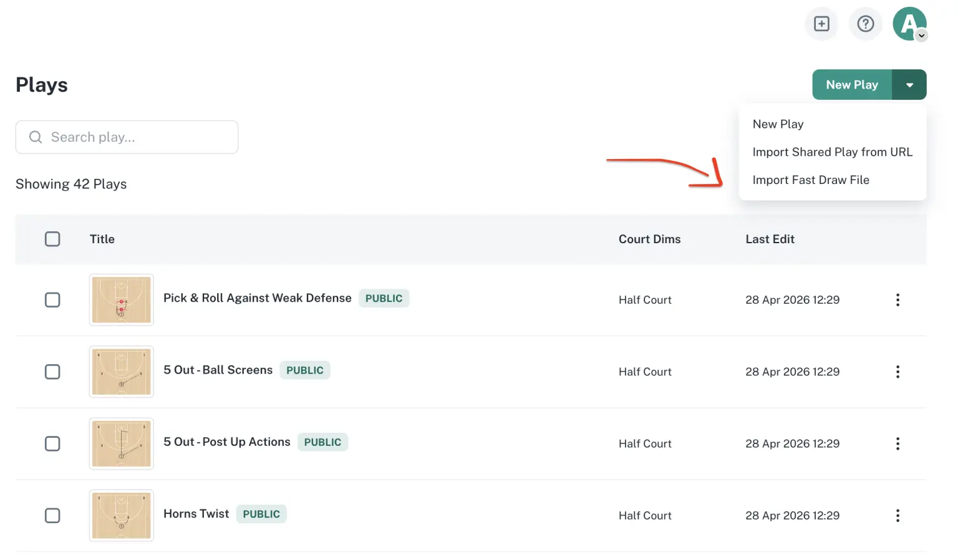
Task: Click PUBLIC badge on Pick & Roll row
Action: [x=384, y=298]
